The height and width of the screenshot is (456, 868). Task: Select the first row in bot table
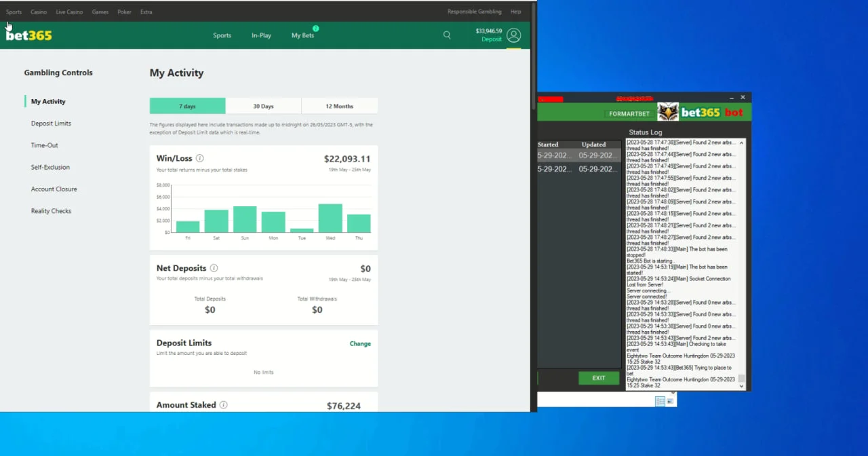click(x=578, y=155)
